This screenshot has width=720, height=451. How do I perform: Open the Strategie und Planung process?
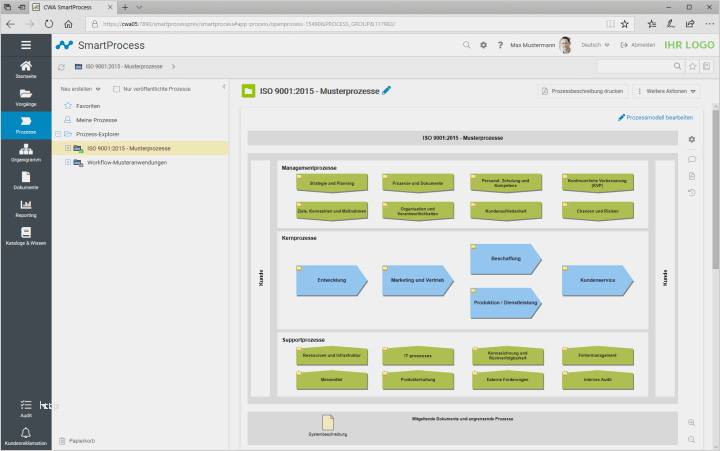point(332,183)
